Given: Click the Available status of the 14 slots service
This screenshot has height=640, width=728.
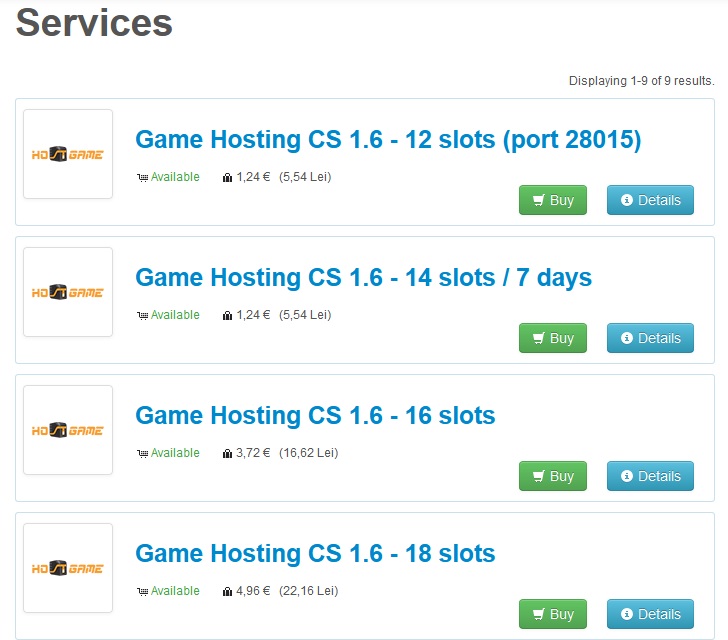Looking at the screenshot, I should (x=175, y=315).
